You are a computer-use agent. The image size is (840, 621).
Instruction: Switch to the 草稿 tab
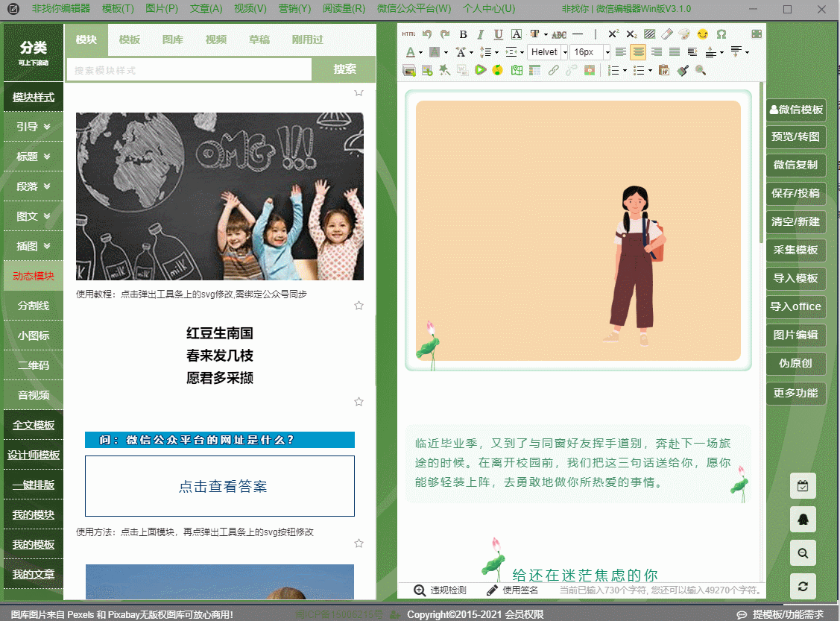coord(259,40)
